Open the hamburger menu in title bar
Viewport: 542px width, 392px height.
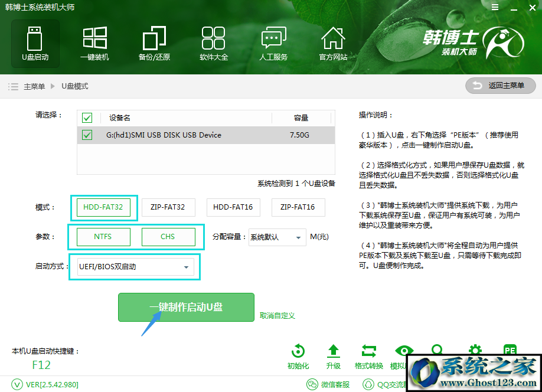(495, 7)
